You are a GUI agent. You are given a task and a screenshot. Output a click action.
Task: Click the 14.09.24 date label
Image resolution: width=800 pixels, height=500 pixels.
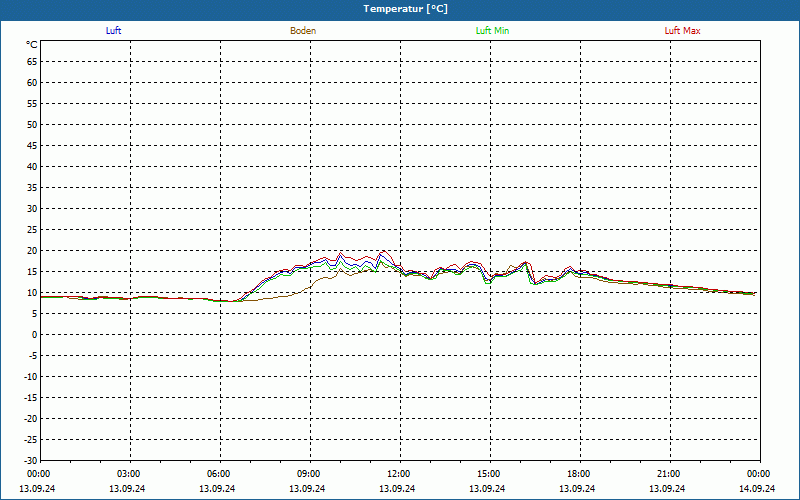coord(757,488)
